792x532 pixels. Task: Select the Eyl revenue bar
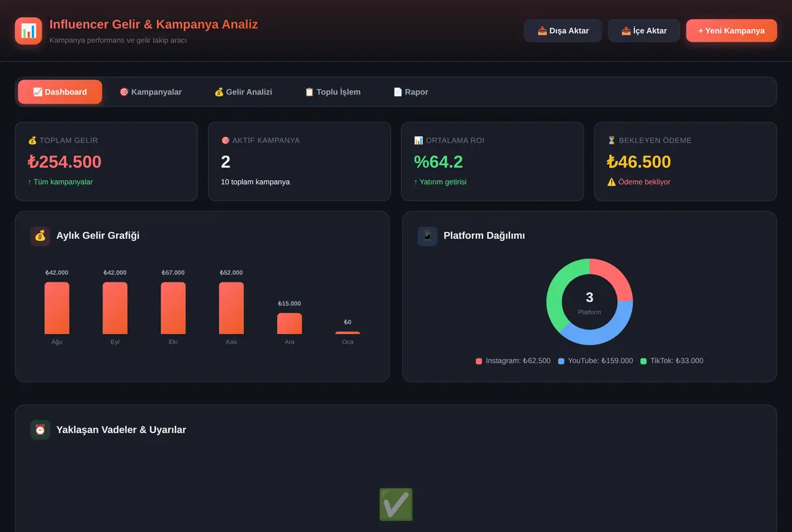[115, 308]
